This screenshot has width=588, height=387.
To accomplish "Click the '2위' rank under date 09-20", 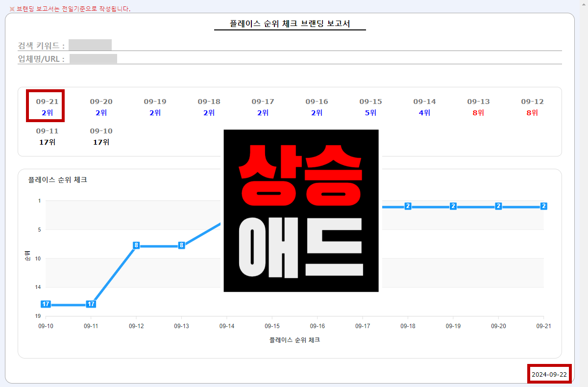I will click(101, 113).
